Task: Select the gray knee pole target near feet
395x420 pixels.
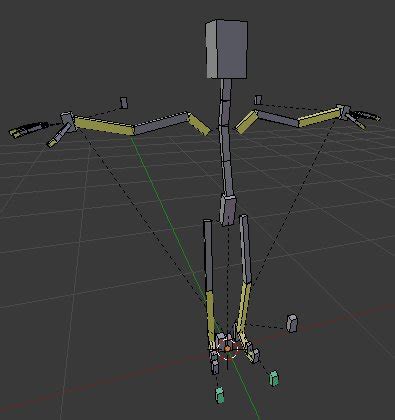Action: coord(292,323)
